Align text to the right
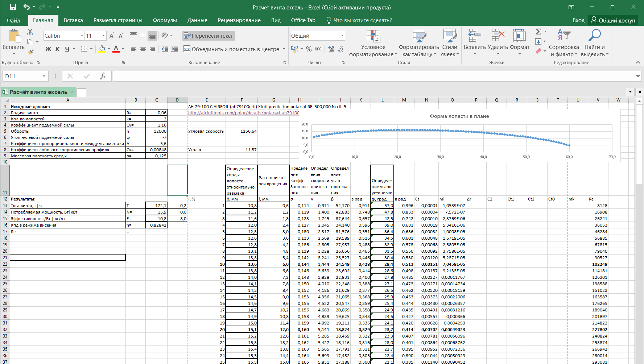The image size is (644, 364). click(x=152, y=49)
